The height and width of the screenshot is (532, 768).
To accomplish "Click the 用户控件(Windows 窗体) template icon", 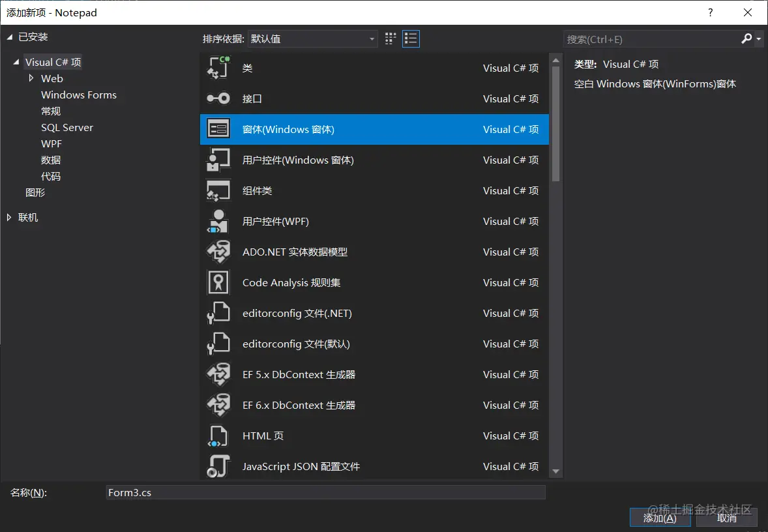I will coord(218,160).
